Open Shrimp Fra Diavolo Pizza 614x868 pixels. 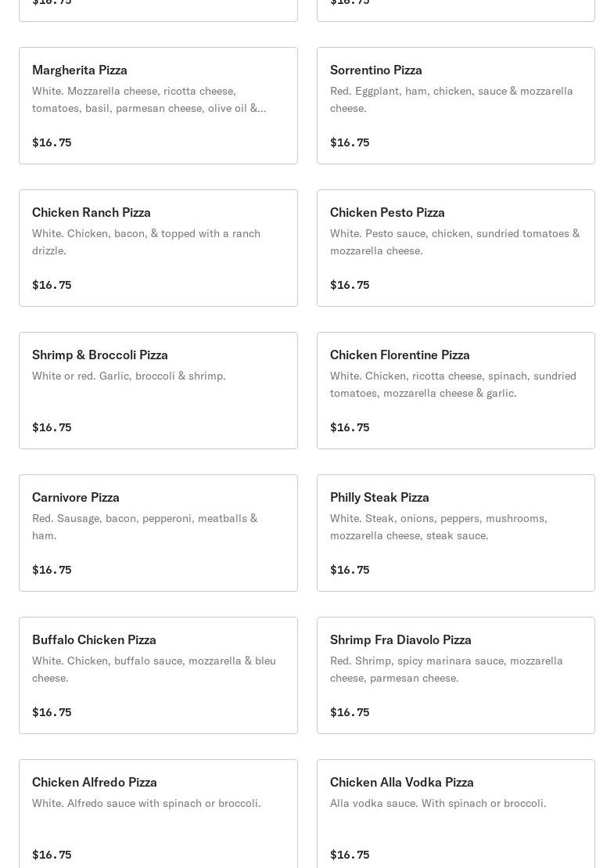[455, 675]
